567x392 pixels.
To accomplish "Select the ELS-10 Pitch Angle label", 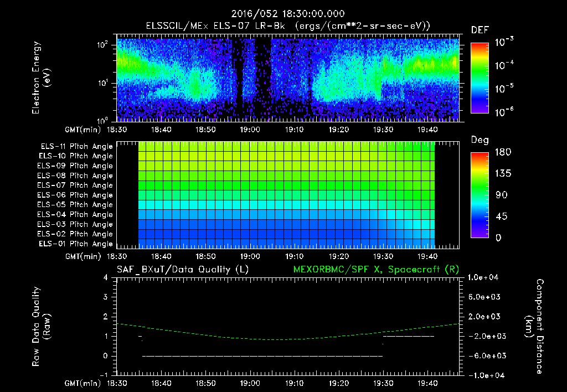I will click(76, 156).
